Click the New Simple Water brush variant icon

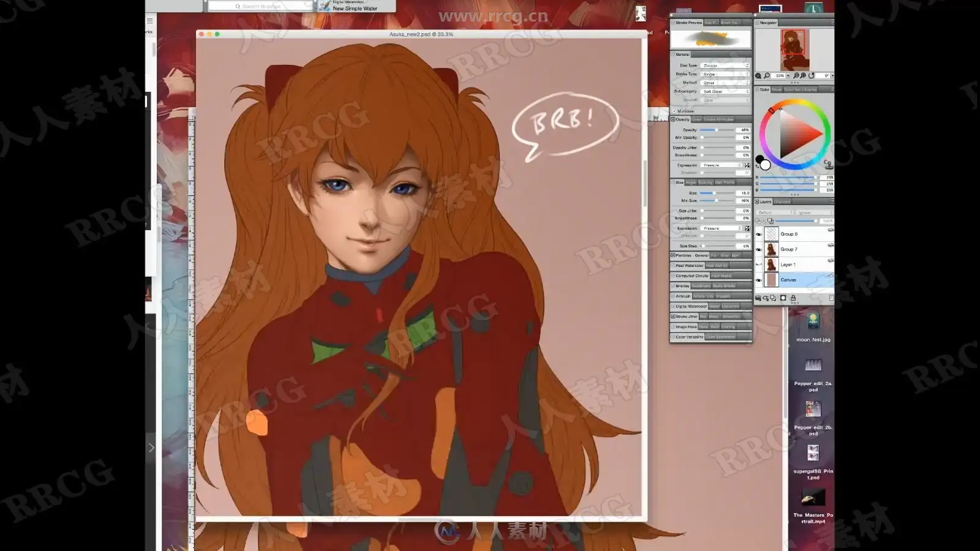[x=324, y=6]
